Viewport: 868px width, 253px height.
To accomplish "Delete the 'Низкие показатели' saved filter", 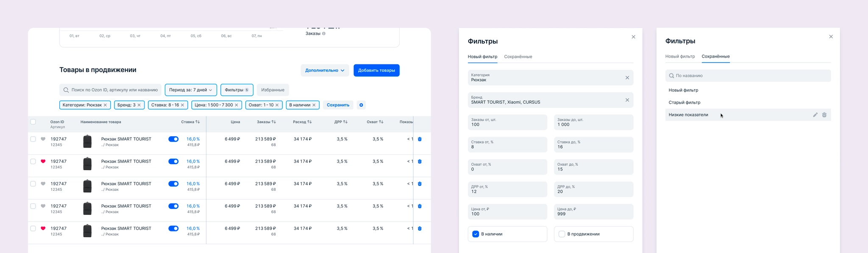I will point(824,115).
